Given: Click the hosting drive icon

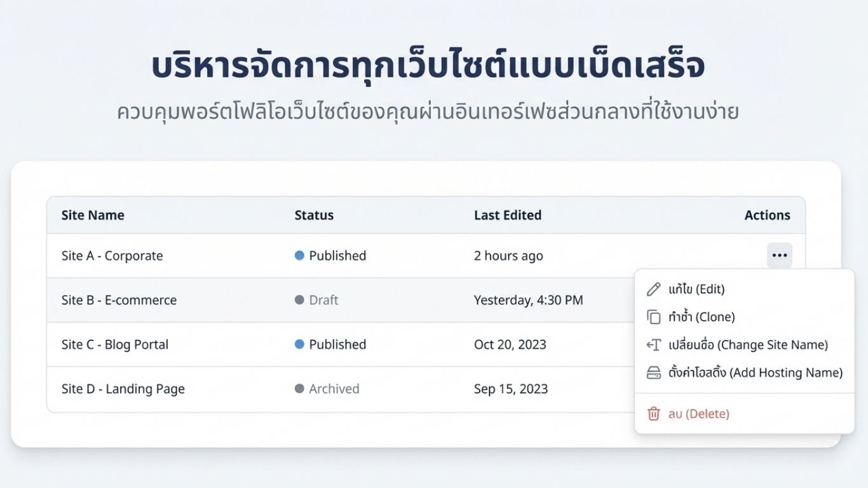Looking at the screenshot, I should pos(653,373).
